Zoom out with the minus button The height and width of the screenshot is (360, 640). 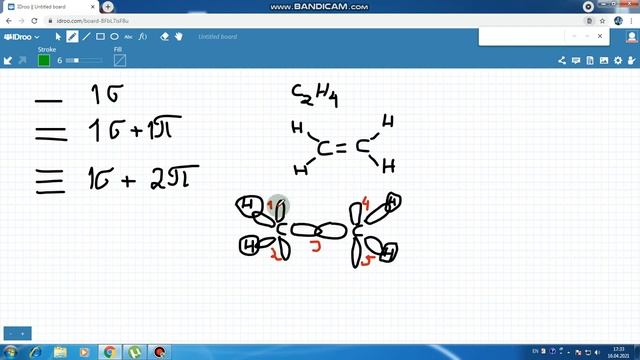point(11,333)
